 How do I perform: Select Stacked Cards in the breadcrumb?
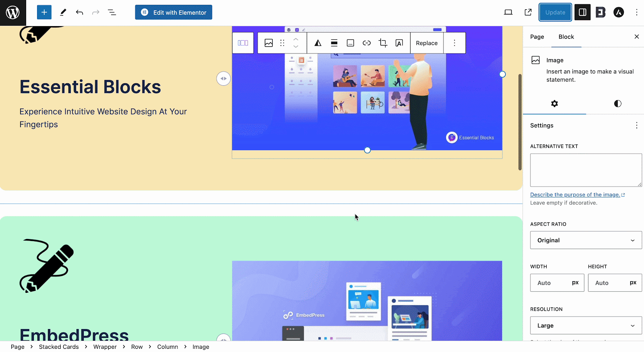pyautogui.click(x=59, y=347)
